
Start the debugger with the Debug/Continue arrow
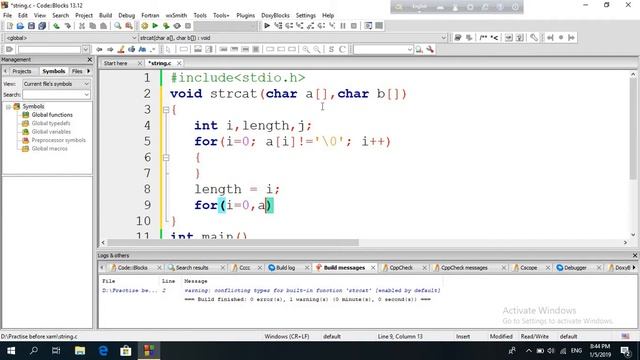click(x=267, y=26)
